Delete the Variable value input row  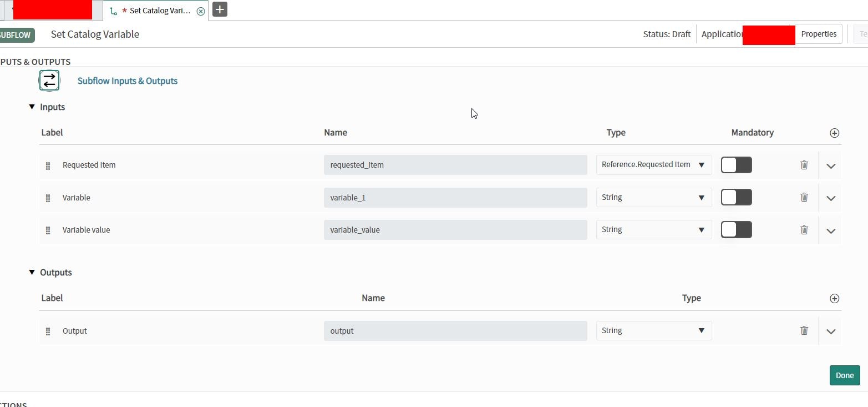click(x=804, y=229)
